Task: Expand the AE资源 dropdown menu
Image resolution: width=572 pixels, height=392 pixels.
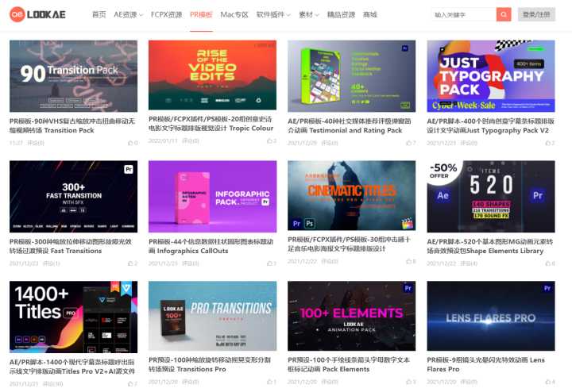Action: (128, 14)
